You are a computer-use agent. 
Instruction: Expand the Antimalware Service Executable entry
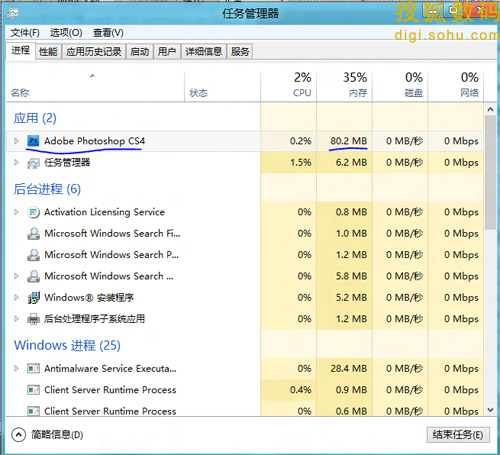pyautogui.click(x=16, y=368)
